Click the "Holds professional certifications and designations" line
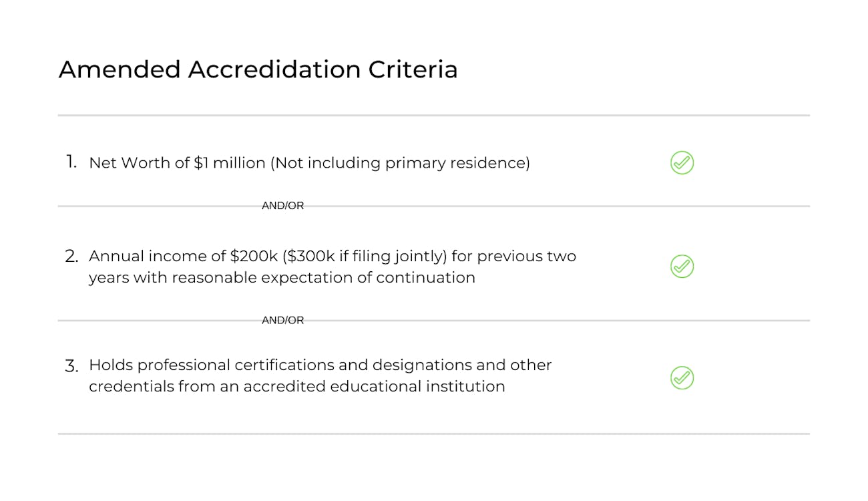 click(320, 365)
